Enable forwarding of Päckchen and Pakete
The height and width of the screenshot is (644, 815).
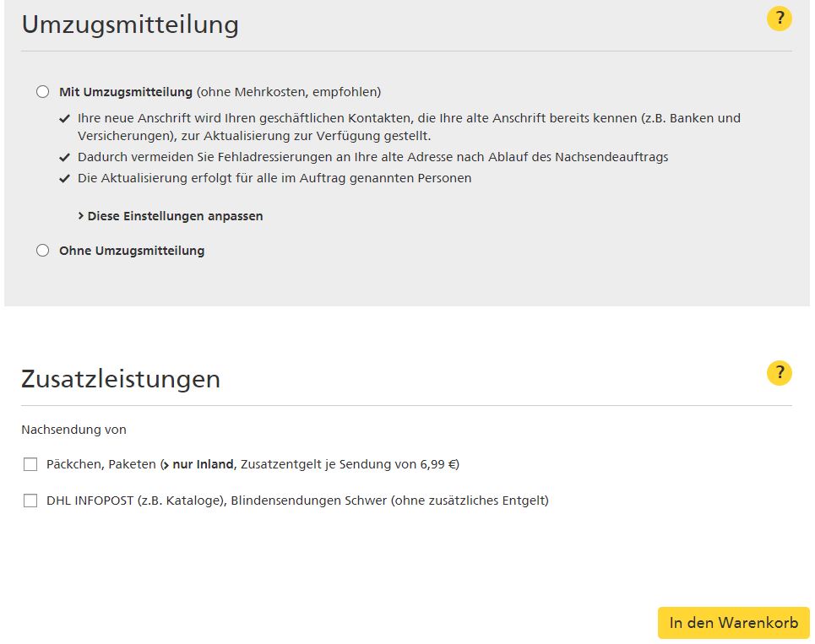(x=30, y=463)
